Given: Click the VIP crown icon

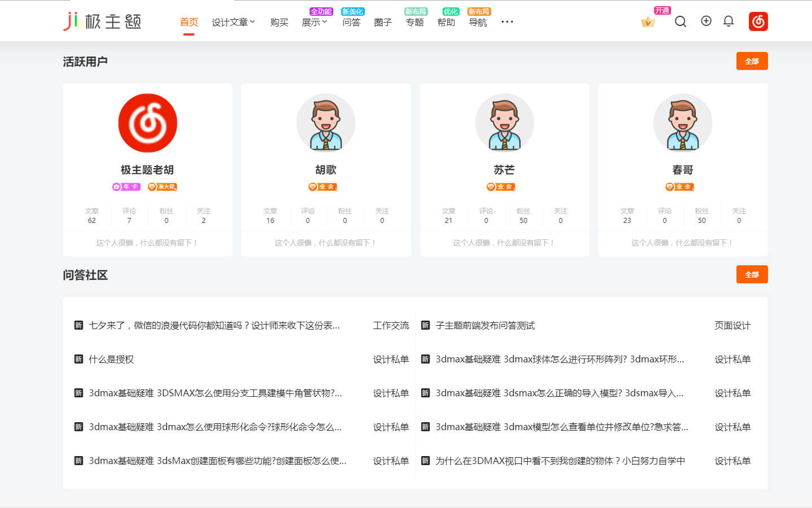Looking at the screenshot, I should [x=648, y=22].
